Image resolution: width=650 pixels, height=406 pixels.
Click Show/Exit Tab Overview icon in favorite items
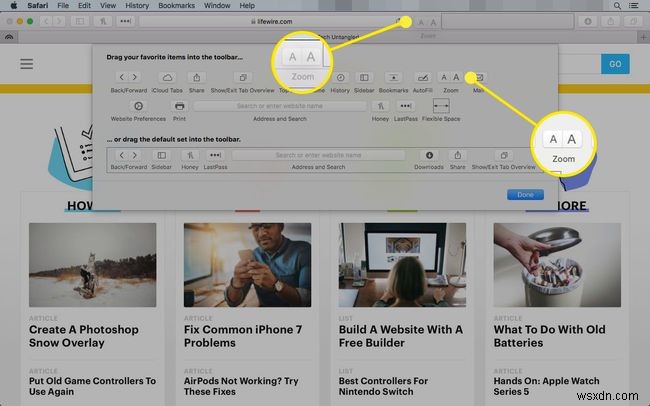click(x=243, y=78)
